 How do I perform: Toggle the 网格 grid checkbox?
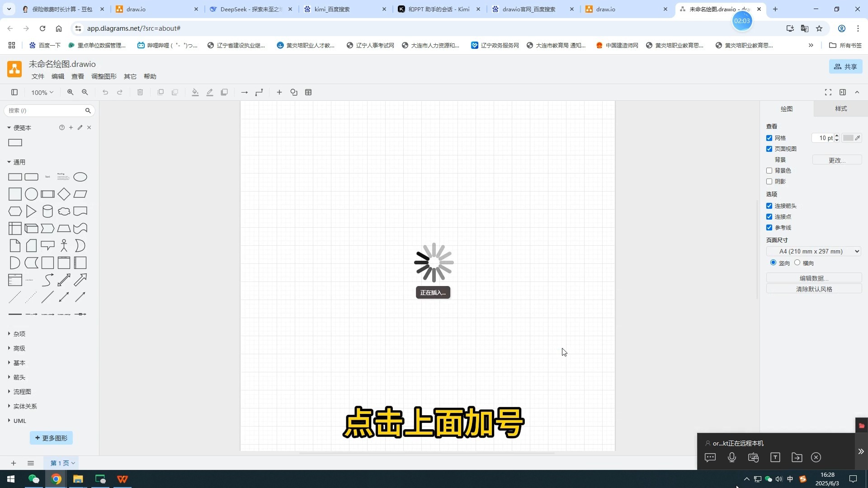pyautogui.click(x=769, y=138)
